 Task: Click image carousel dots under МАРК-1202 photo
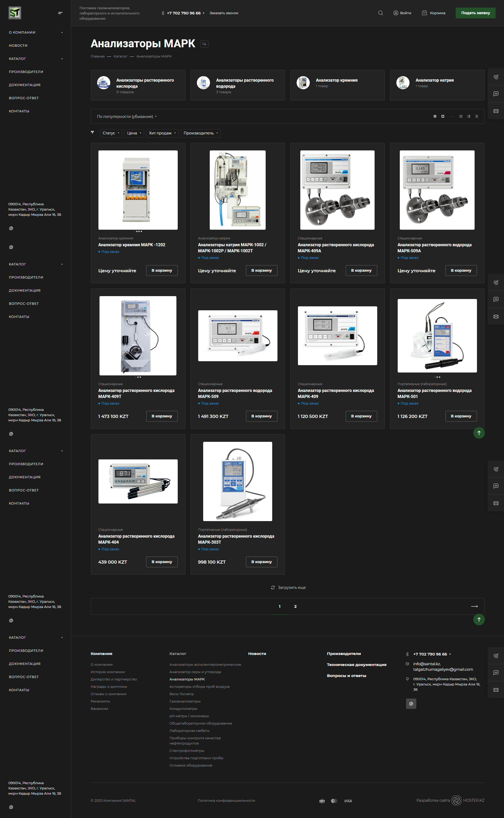point(138,231)
